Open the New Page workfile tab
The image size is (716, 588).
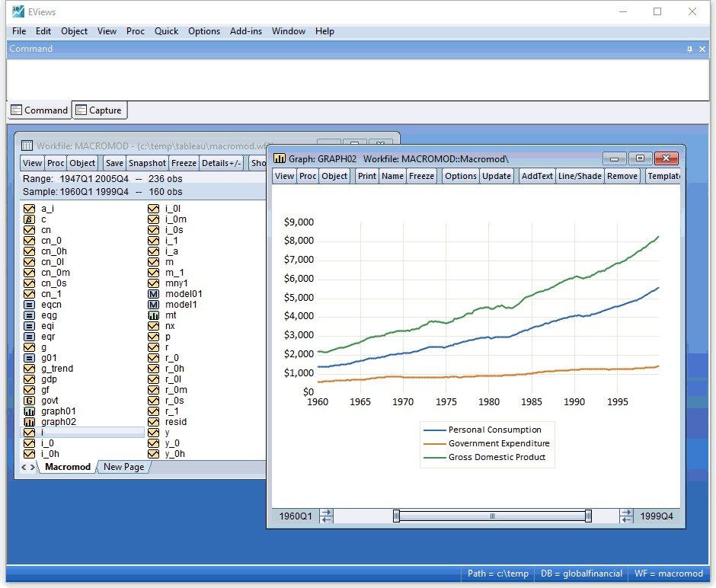(123, 467)
